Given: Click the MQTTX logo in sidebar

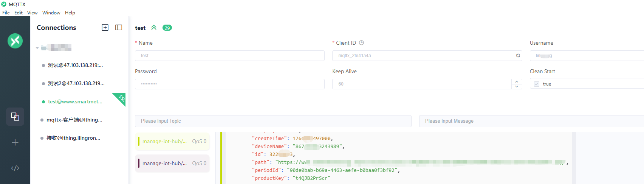Looking at the screenshot, I should point(15,41).
